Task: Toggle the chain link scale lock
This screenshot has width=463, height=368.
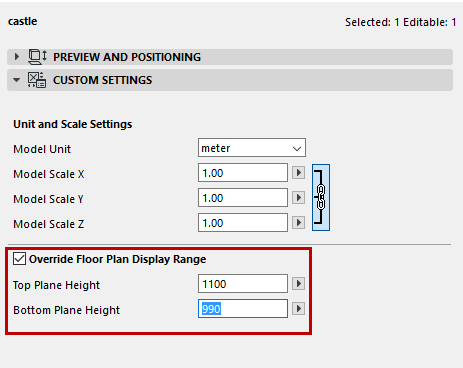Action: coord(321,197)
